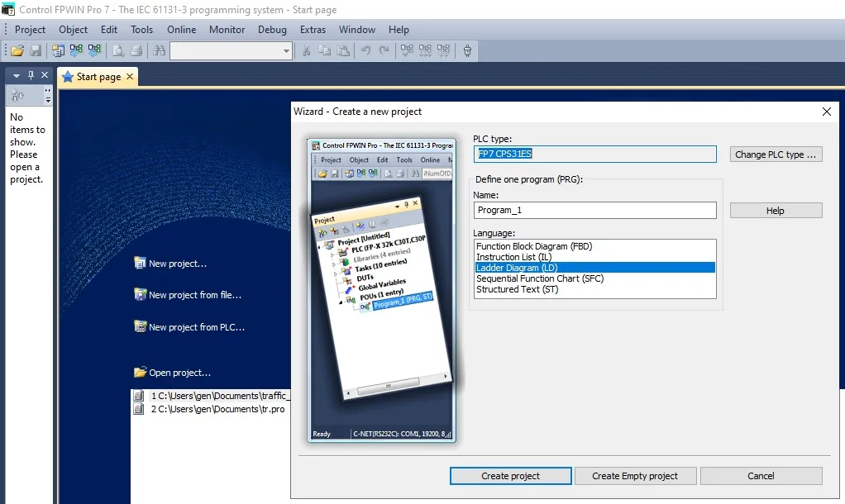This screenshot has height=504, width=845.
Task: Select Instruction List (IL) language
Action: point(595,257)
